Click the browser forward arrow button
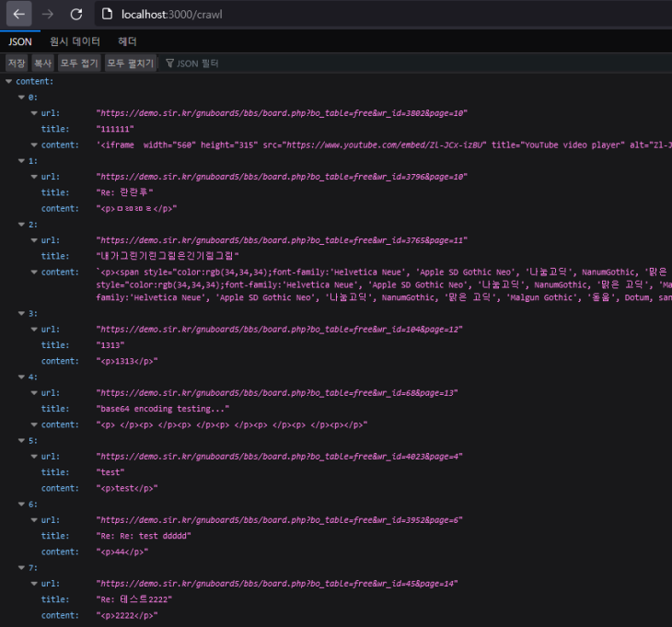 pyautogui.click(x=48, y=14)
